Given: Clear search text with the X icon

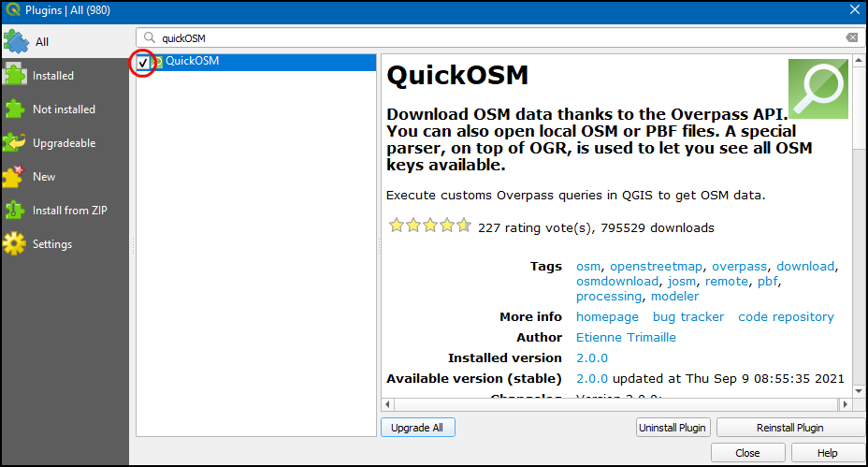Looking at the screenshot, I should click(851, 38).
